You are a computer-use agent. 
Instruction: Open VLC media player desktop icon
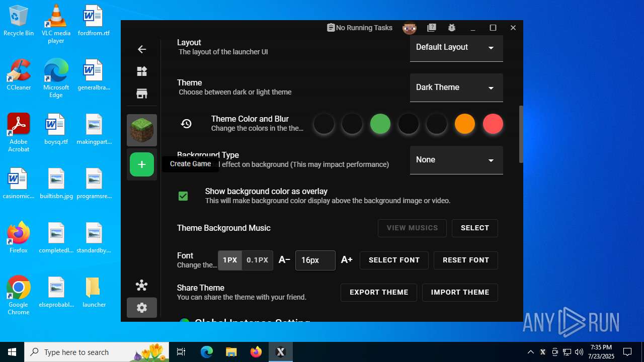56,24
